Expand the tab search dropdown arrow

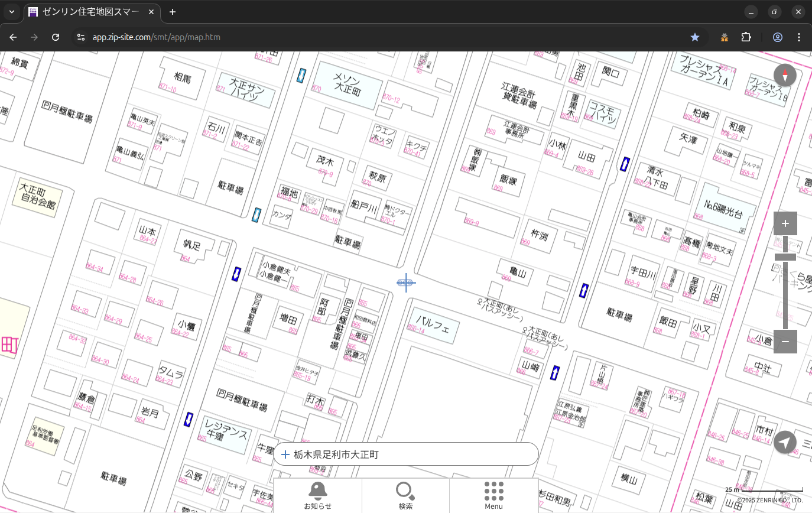[x=11, y=12]
